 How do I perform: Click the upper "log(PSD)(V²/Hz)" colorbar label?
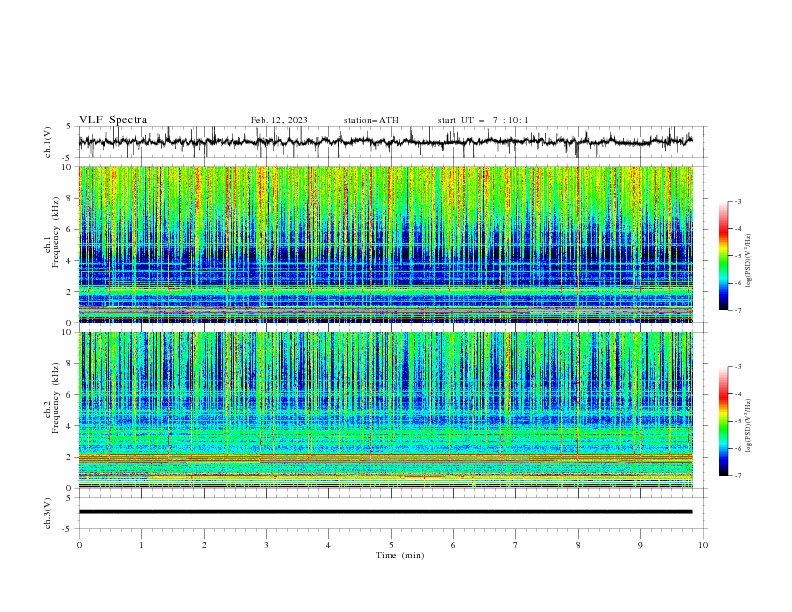pyautogui.click(x=748, y=261)
